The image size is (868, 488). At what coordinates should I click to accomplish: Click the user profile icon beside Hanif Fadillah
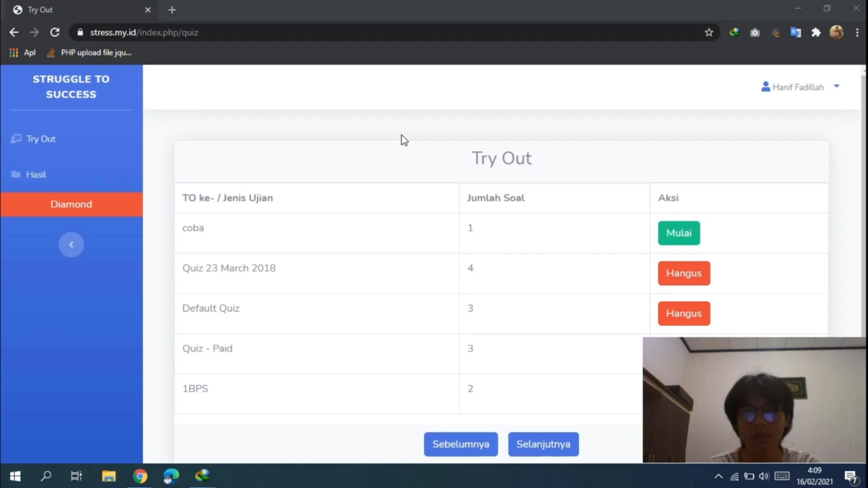click(766, 86)
